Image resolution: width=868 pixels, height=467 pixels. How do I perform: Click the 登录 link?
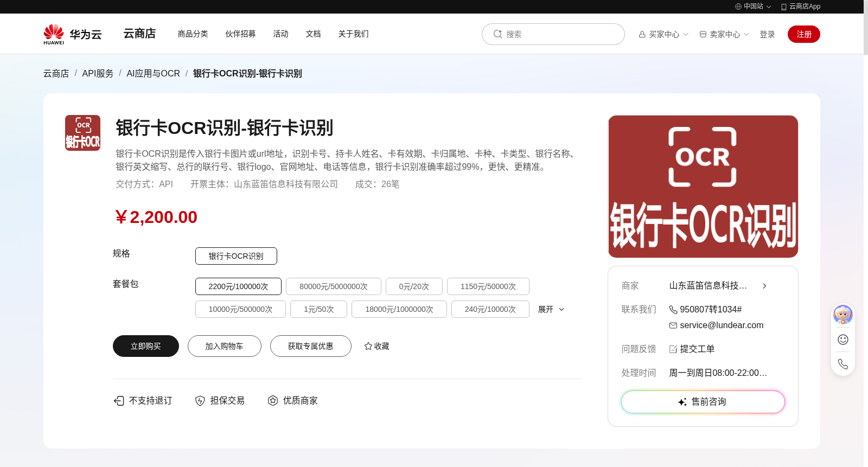(x=767, y=34)
